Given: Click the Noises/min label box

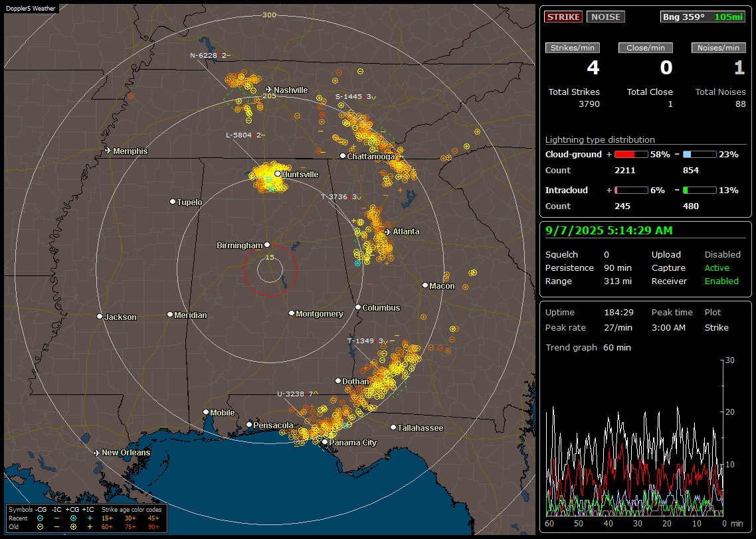Looking at the screenshot, I should click(x=718, y=48).
